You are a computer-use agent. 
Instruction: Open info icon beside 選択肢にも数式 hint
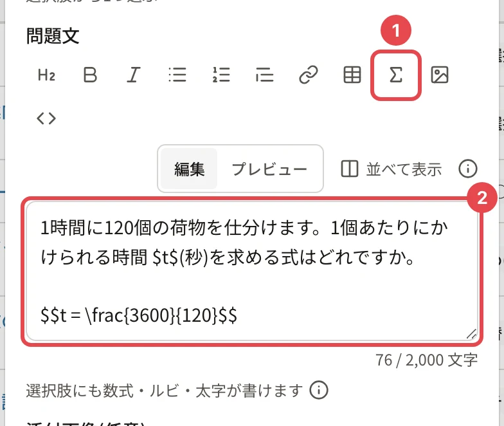point(319,390)
